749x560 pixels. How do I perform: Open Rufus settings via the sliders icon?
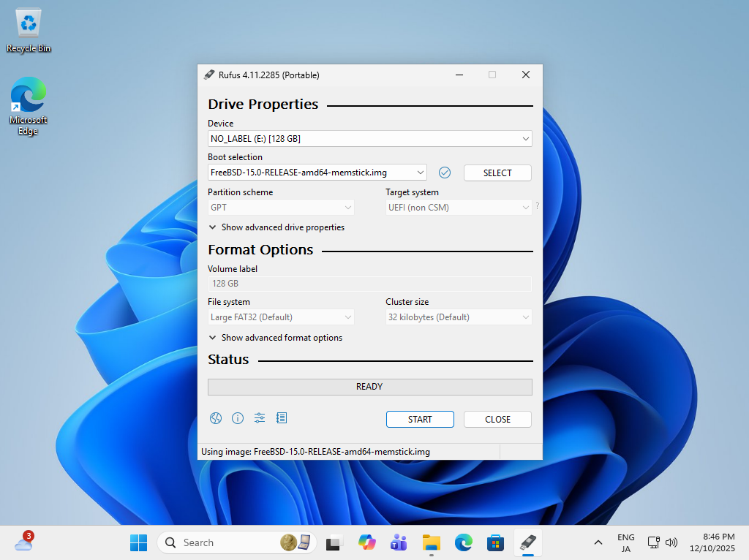259,417
